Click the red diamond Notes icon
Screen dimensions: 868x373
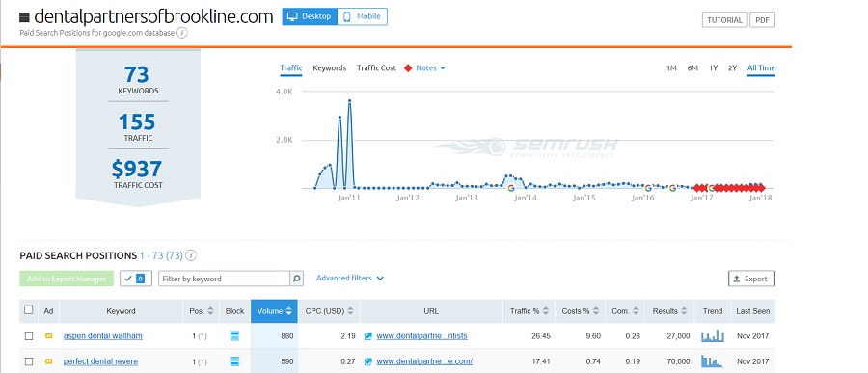[408, 68]
